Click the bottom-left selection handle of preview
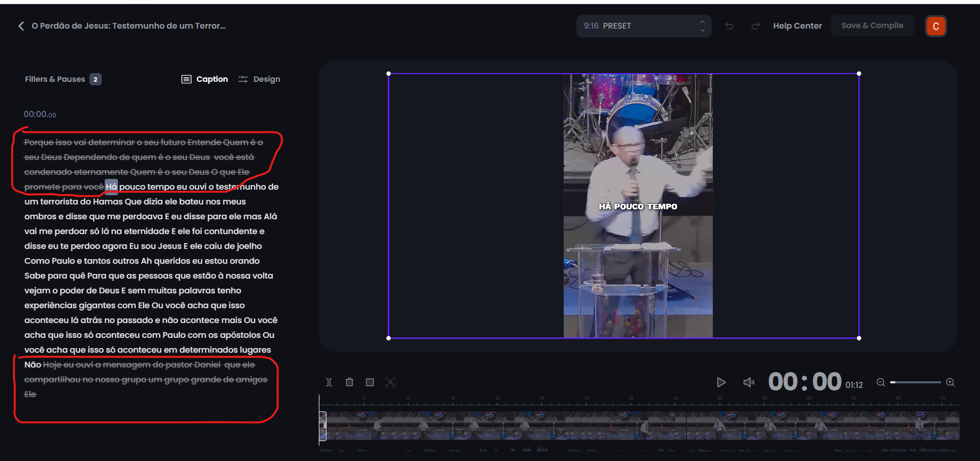This screenshot has width=980, height=461. click(x=389, y=338)
